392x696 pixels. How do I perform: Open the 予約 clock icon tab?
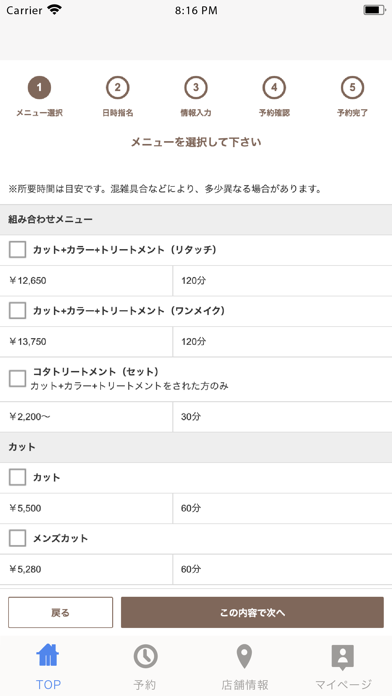pos(145,656)
